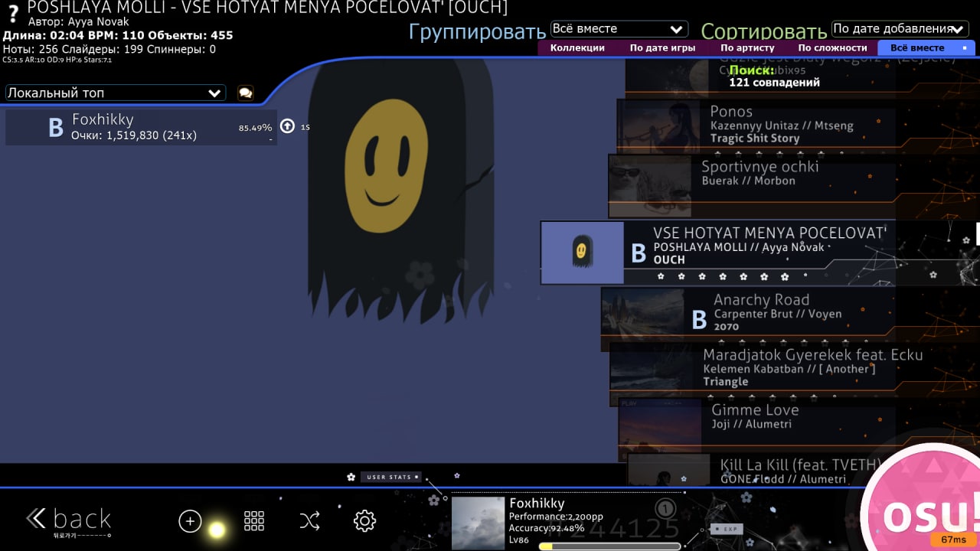Click the B rank badge on Anarchy Road
The height and width of the screenshot is (551, 980).
699,319
